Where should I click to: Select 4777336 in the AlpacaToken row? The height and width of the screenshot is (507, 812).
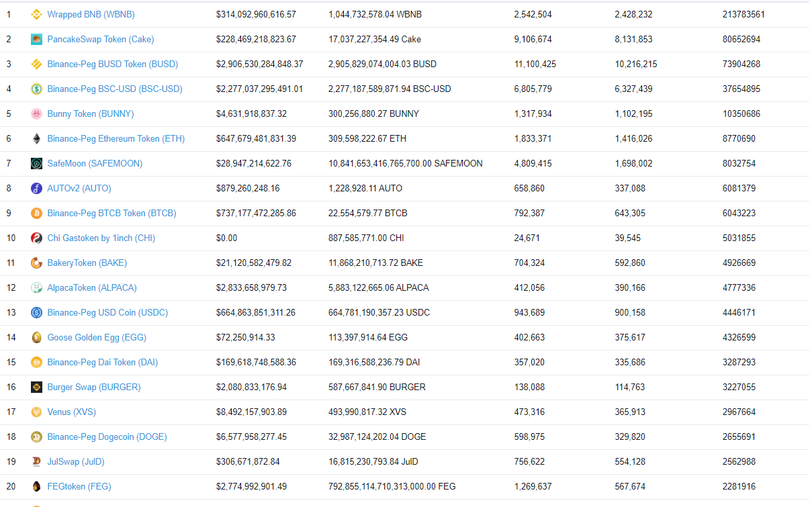point(739,287)
